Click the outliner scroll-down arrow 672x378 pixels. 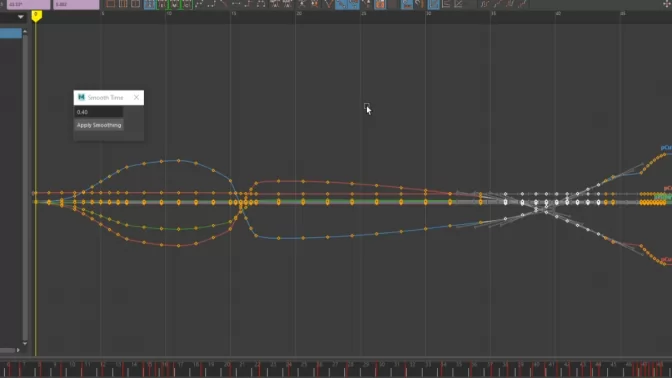[25, 343]
